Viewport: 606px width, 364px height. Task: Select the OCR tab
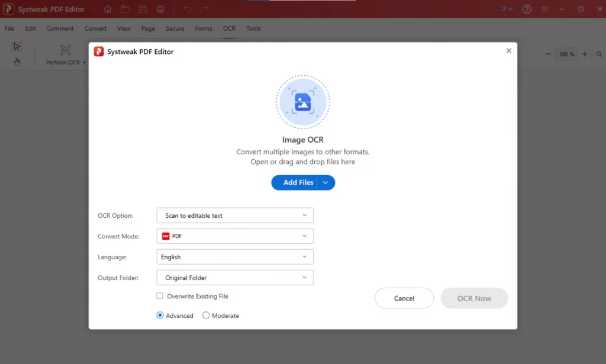tap(229, 28)
